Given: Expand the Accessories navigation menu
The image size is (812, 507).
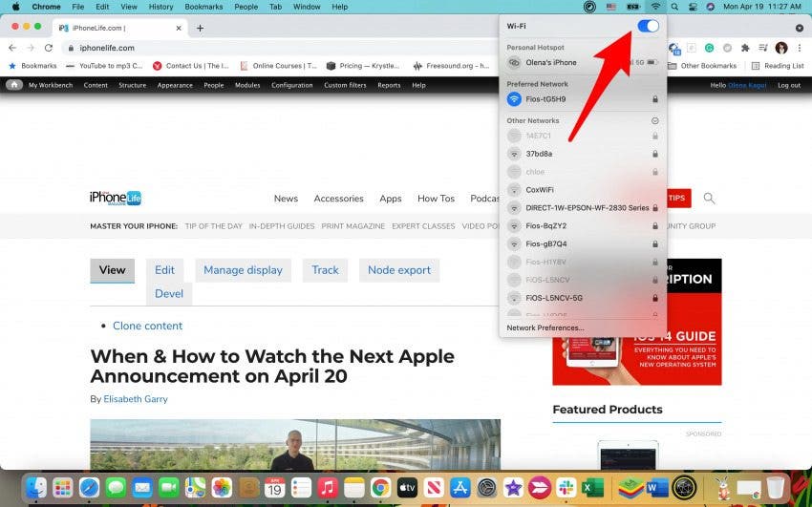Looking at the screenshot, I should [x=338, y=199].
